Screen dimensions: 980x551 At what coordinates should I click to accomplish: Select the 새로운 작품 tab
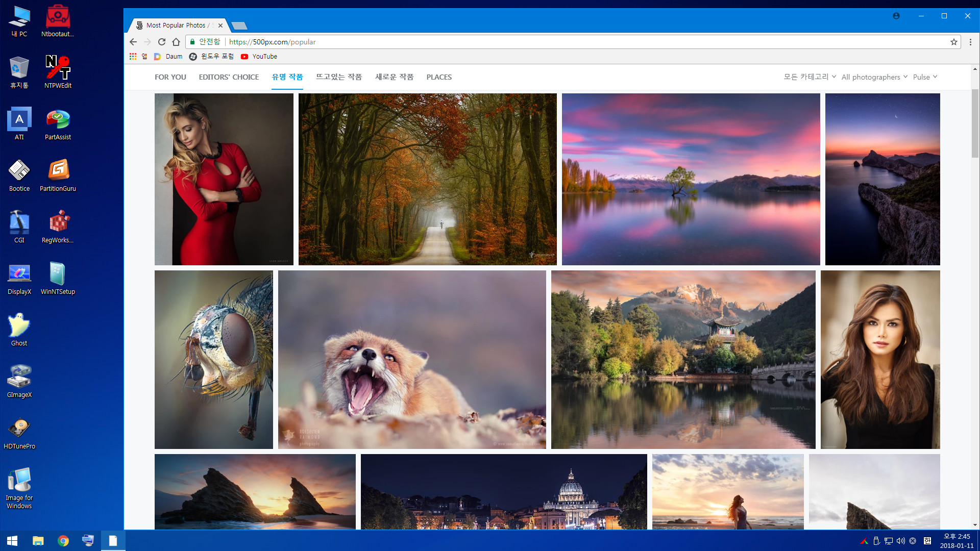coord(395,77)
